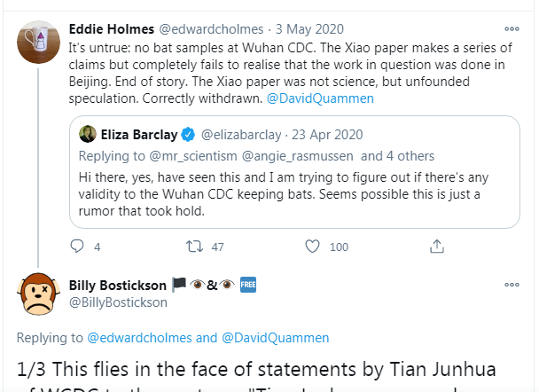Open Billy Bostickson's monkey avatar
539x392 pixels.
pyautogui.click(x=36, y=294)
